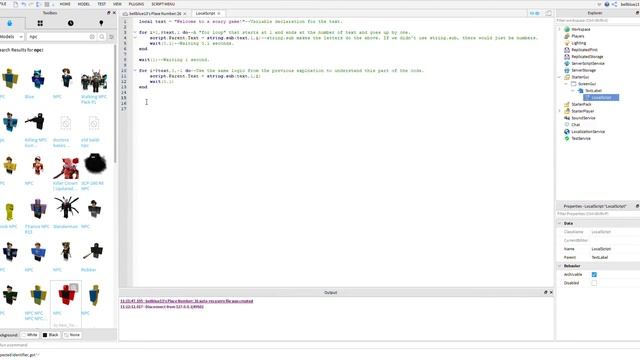Open the Toolbox Recent clock tab
This screenshot has width=640, height=360.
(71, 23)
